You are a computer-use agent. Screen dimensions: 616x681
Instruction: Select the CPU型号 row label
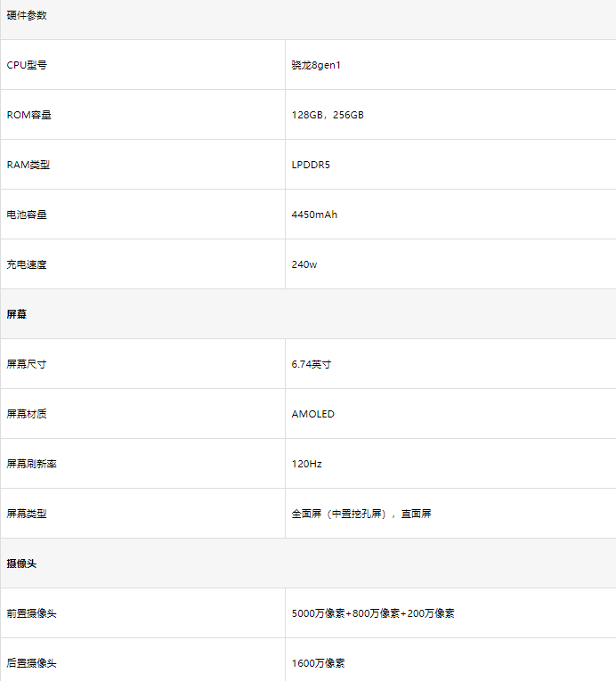click(27, 65)
